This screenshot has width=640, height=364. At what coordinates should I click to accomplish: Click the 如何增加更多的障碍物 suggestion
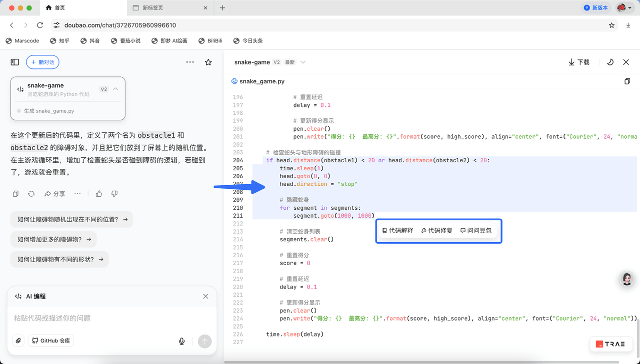tap(54, 240)
